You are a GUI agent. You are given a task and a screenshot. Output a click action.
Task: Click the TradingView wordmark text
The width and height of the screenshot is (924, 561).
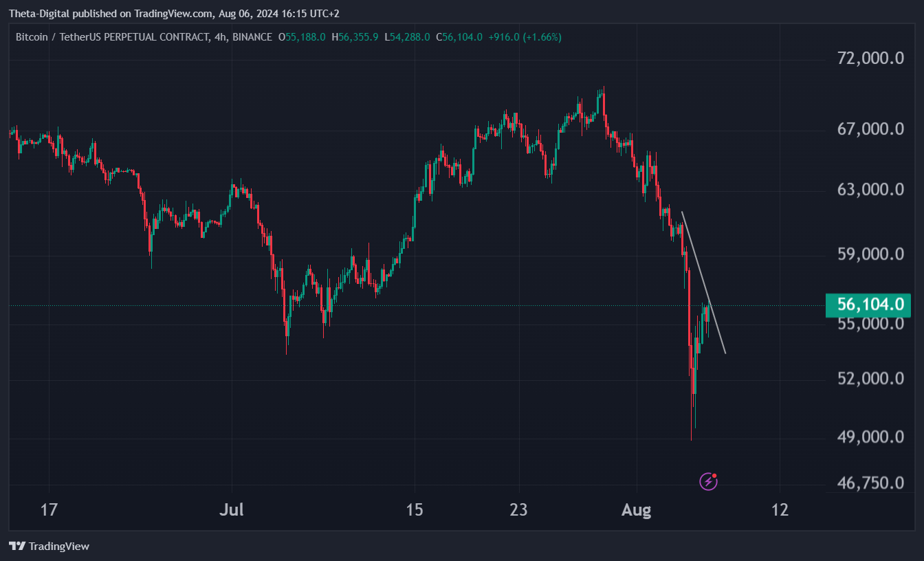pos(59,547)
